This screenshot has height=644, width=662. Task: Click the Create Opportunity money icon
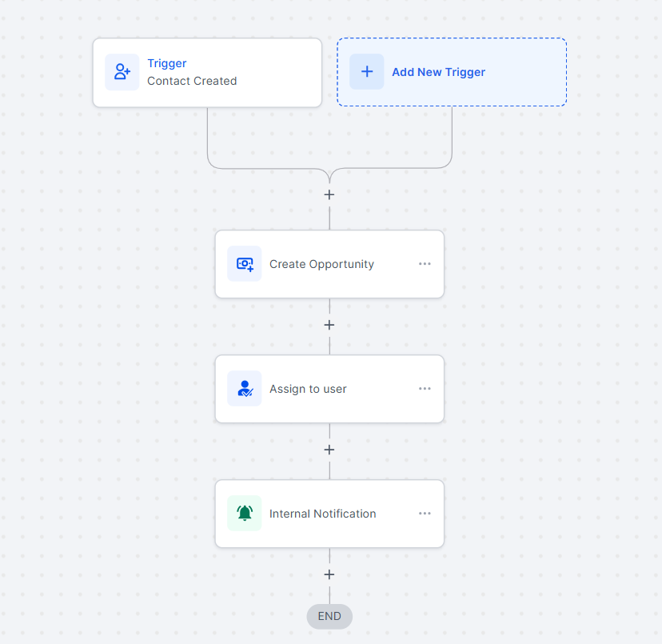point(245,264)
